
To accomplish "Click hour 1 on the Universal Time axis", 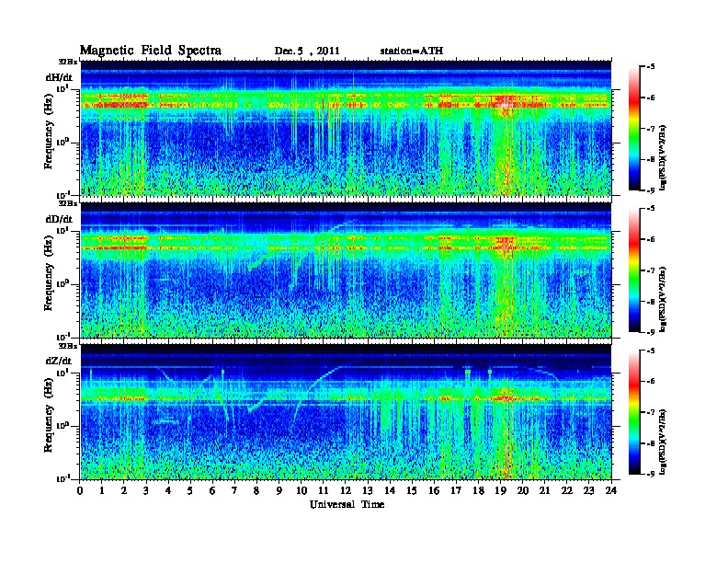I will 102,491.
